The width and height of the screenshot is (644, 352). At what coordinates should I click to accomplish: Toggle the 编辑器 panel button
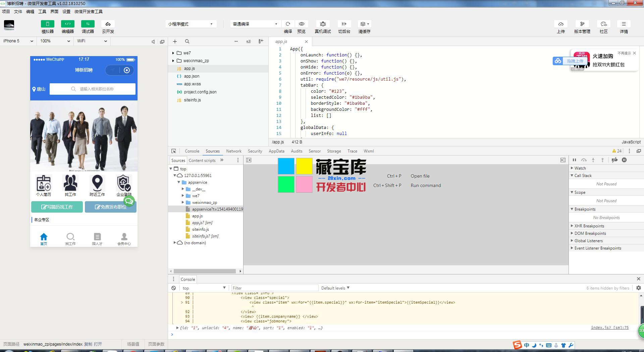pos(68,24)
